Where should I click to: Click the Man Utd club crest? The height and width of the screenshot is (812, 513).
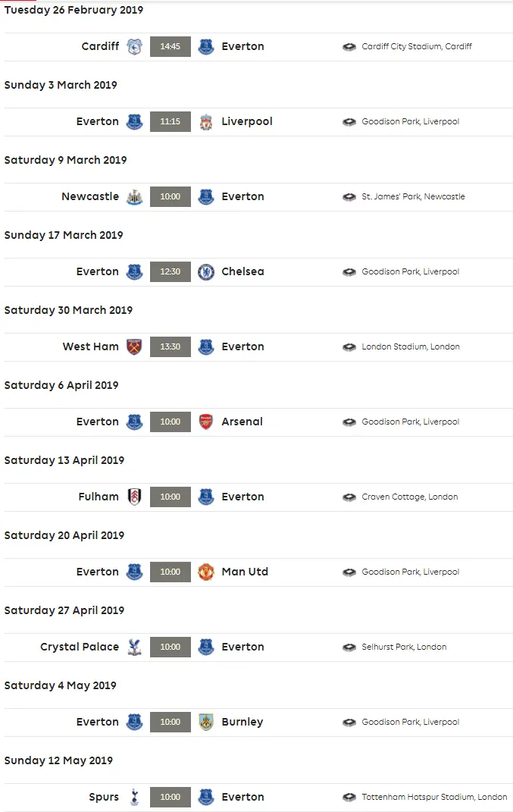[206, 572]
